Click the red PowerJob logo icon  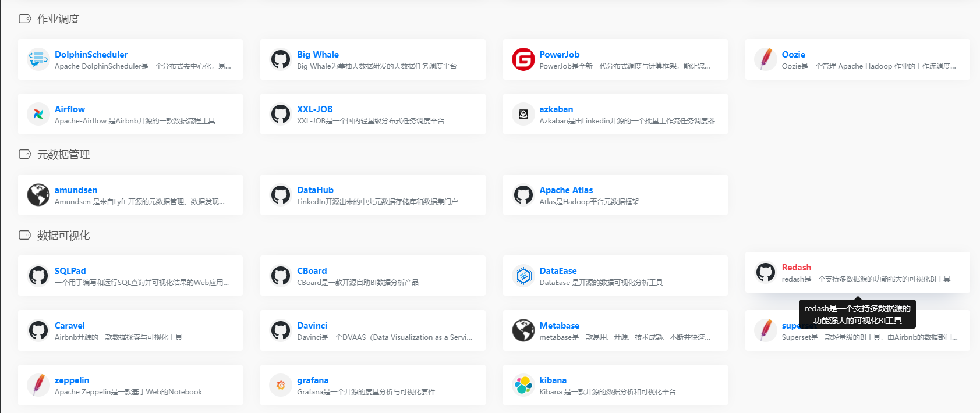(x=523, y=59)
